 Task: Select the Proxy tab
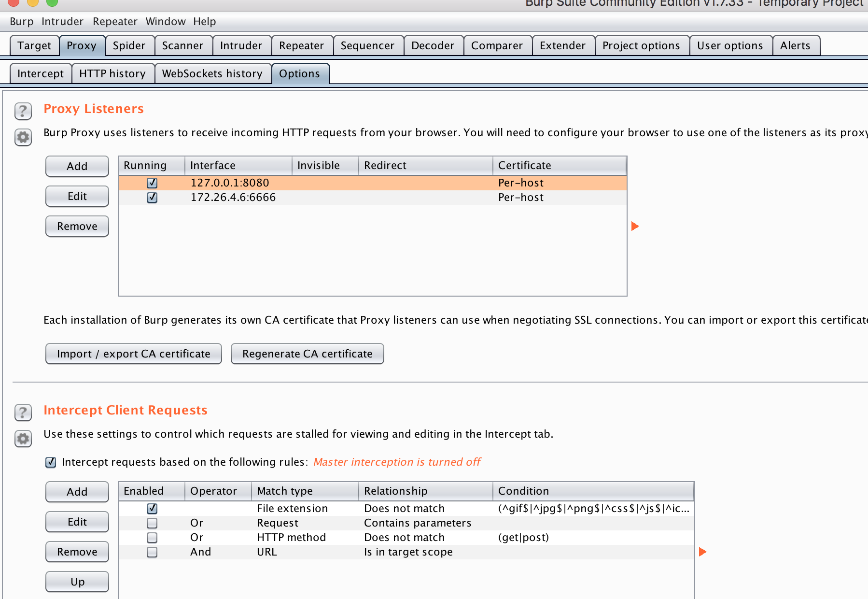click(82, 45)
